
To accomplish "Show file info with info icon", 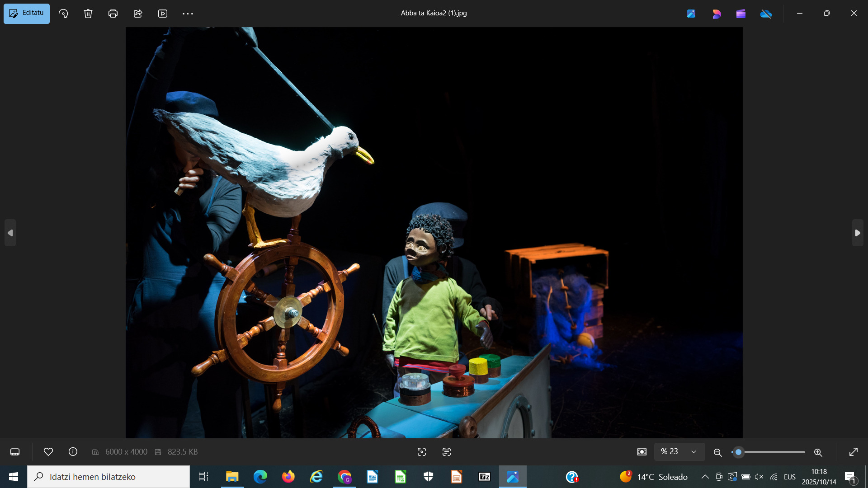I will coord(73,452).
